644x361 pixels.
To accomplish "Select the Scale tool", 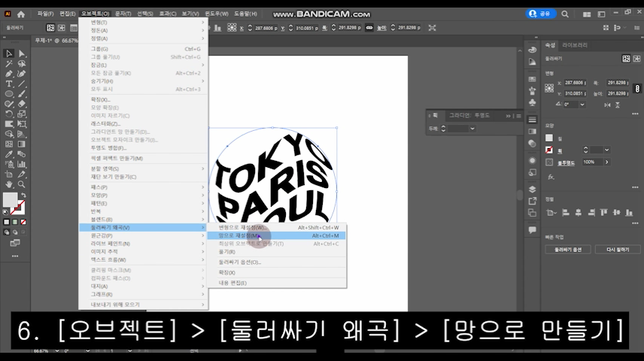I will click(x=22, y=114).
